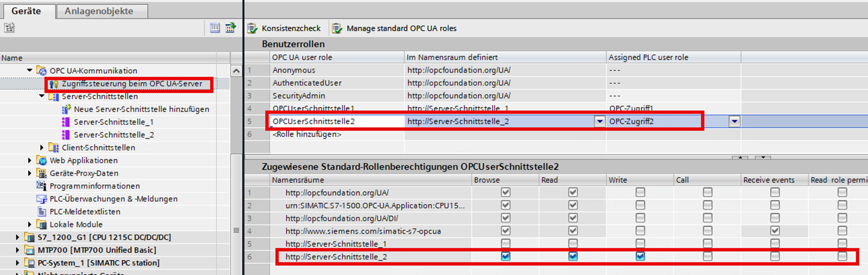868x275 pixels.
Task: Click Neue Server-Schnittstelle hinzufügen icon
Action: pos(66,109)
